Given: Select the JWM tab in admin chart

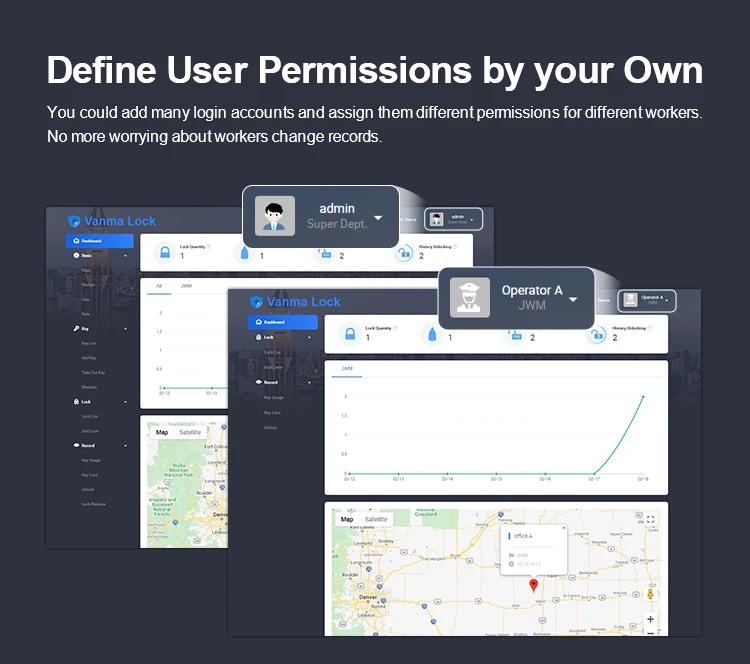Looking at the screenshot, I should 186,286.
